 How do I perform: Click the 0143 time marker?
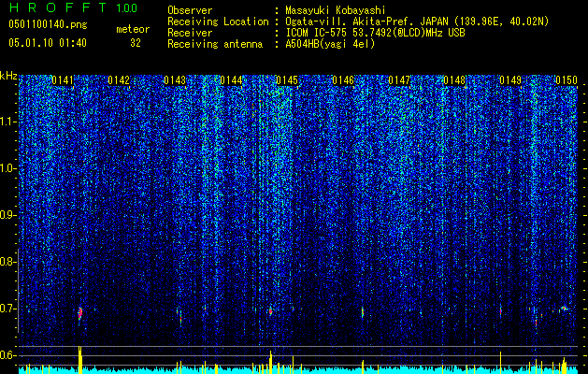(175, 80)
